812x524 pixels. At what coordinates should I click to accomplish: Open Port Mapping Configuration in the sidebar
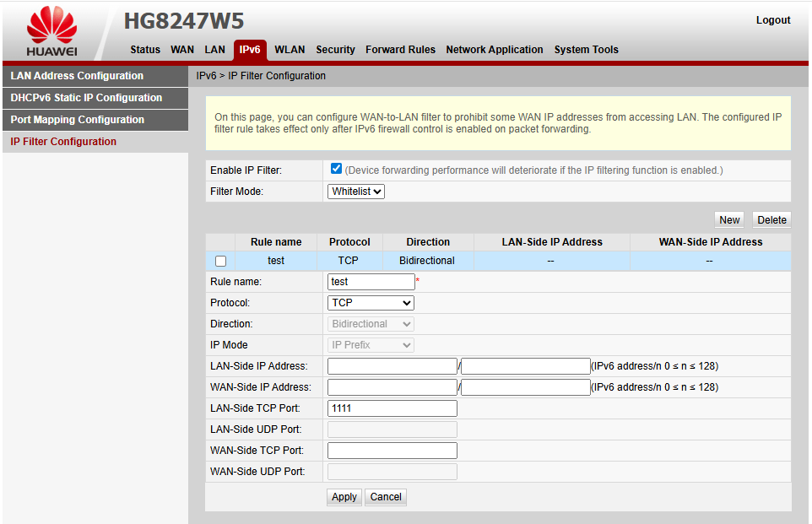[95, 120]
